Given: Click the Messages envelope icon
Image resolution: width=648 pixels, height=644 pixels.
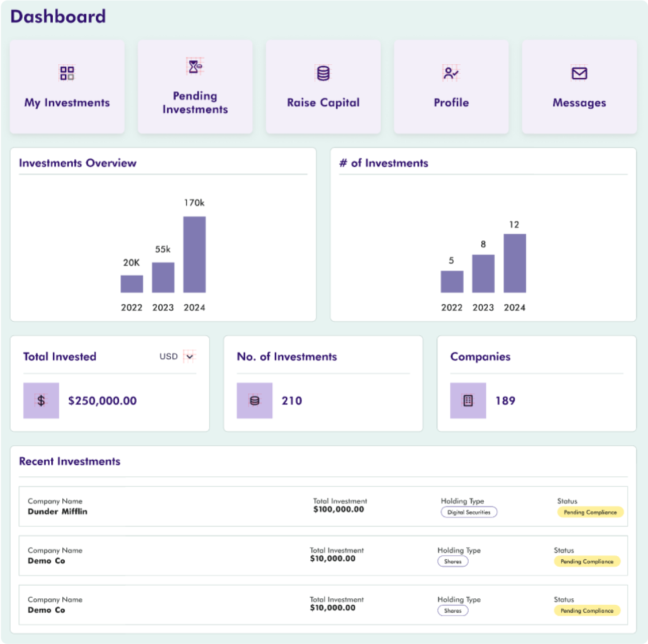Looking at the screenshot, I should pos(579,73).
